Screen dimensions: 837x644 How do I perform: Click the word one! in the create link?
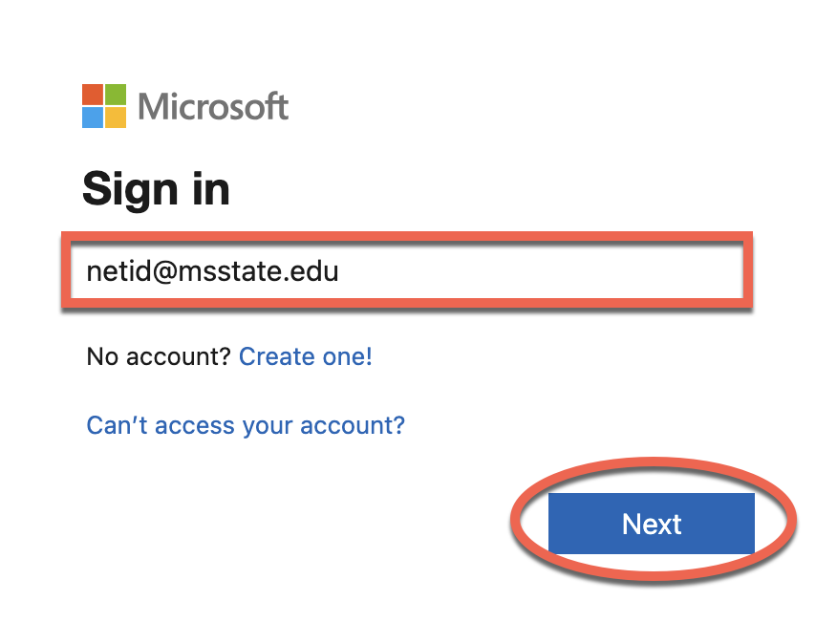click(x=348, y=356)
